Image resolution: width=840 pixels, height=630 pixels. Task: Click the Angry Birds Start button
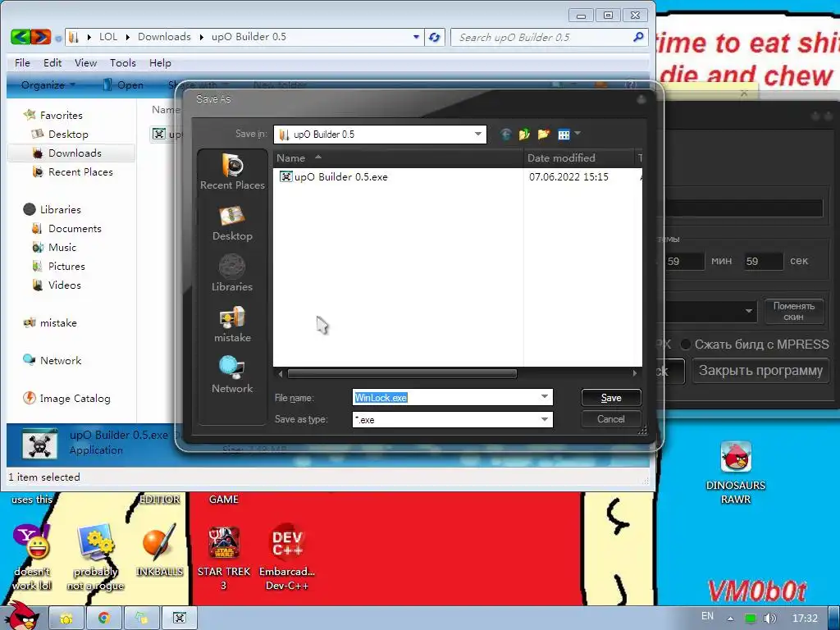click(x=21, y=617)
